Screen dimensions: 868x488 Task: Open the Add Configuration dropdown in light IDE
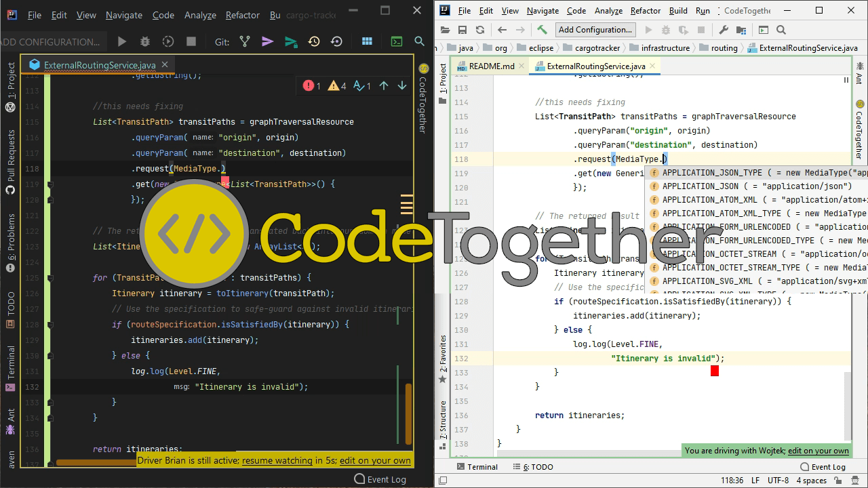click(595, 30)
